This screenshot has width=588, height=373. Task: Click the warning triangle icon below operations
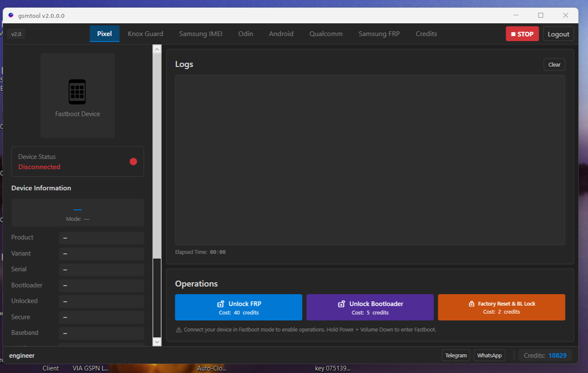point(179,330)
